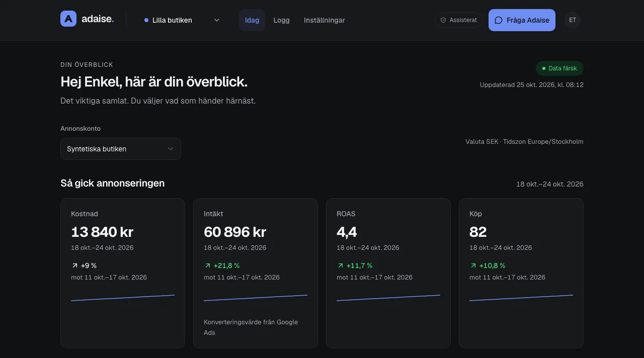Click the Kostnad card sparkline chart

pyautogui.click(x=123, y=298)
